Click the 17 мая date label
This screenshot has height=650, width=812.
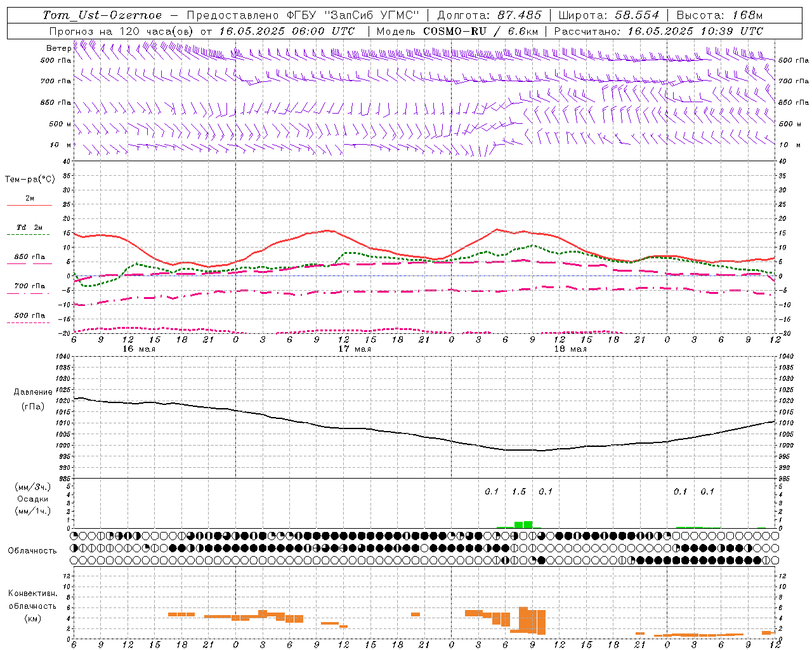(x=355, y=349)
